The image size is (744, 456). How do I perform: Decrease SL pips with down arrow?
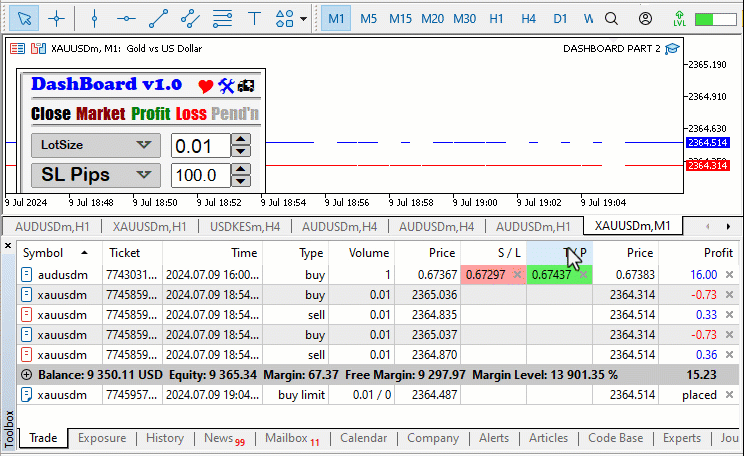click(x=241, y=181)
